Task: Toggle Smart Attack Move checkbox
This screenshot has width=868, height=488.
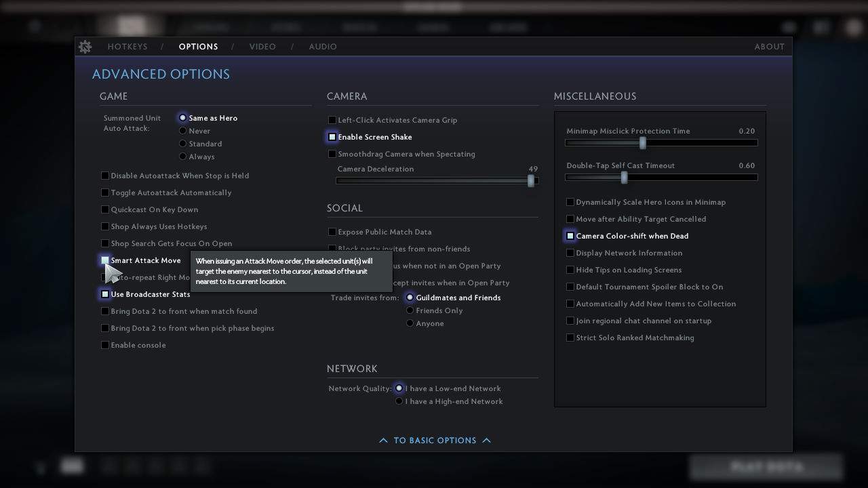Action: pyautogui.click(x=105, y=260)
